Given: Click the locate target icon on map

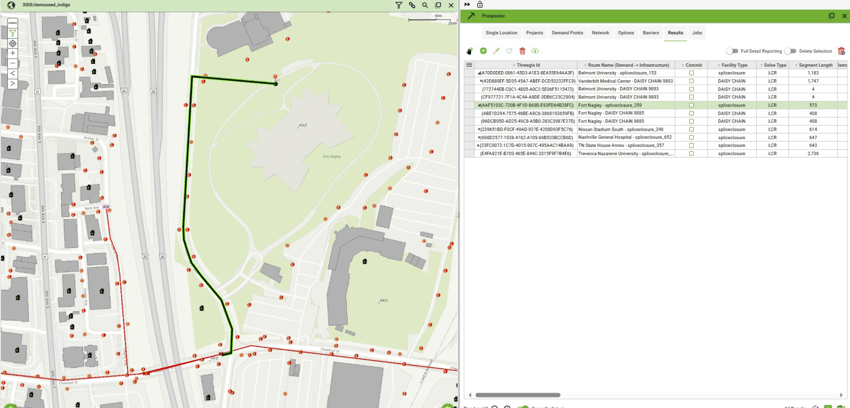Looking at the screenshot, I should click(x=12, y=43).
